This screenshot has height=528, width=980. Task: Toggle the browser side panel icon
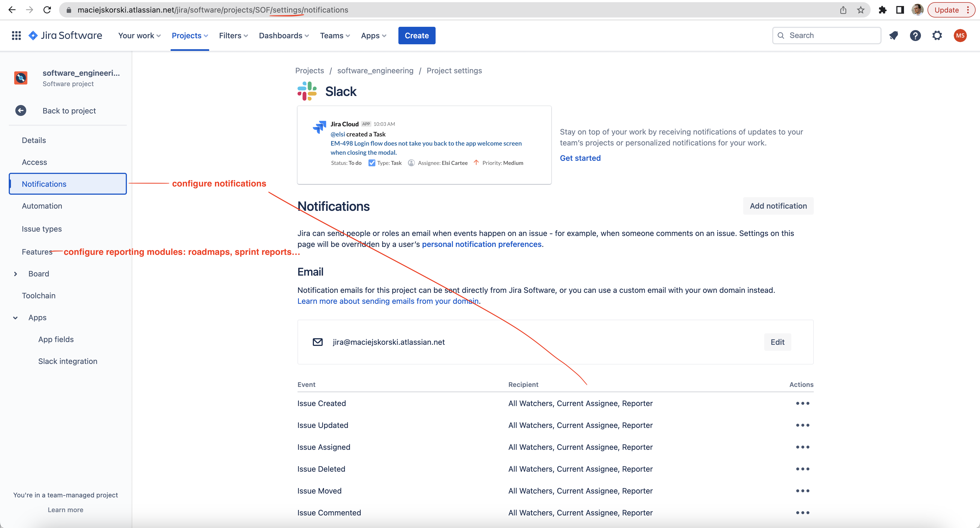pyautogui.click(x=900, y=10)
